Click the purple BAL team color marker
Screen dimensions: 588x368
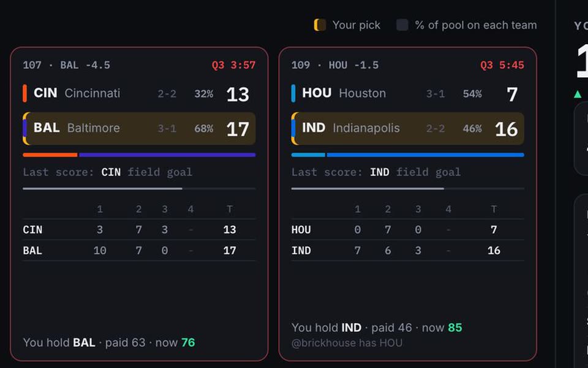click(24, 128)
